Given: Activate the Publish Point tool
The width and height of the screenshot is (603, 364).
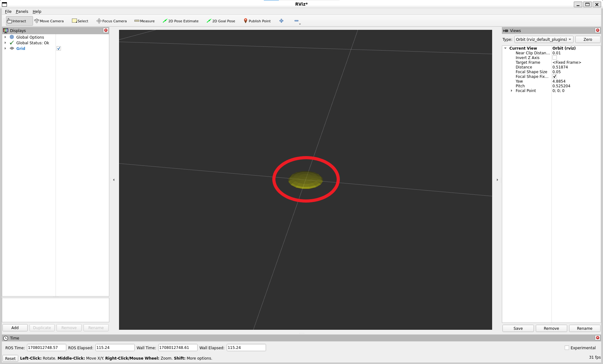Looking at the screenshot, I should pos(257,21).
